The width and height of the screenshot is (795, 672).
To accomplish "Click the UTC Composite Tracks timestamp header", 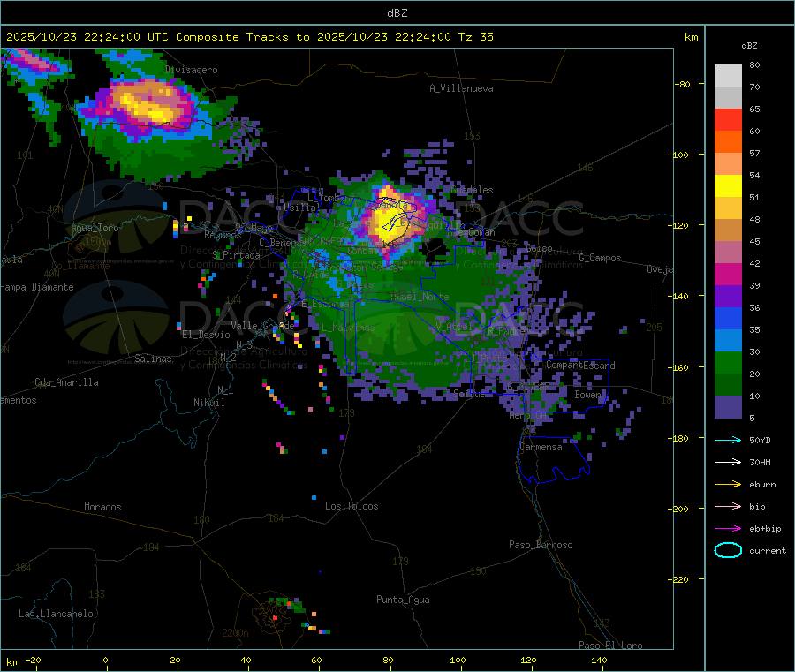I will [x=249, y=36].
